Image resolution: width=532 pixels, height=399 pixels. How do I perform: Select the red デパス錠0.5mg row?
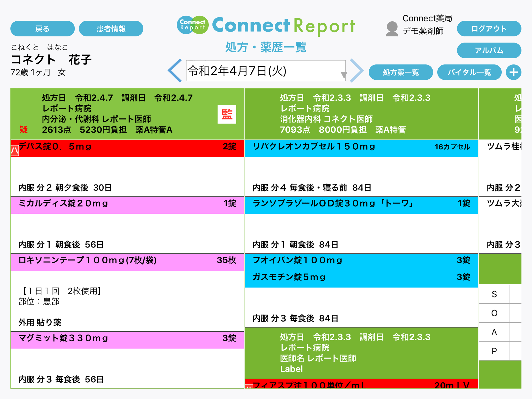click(x=127, y=148)
